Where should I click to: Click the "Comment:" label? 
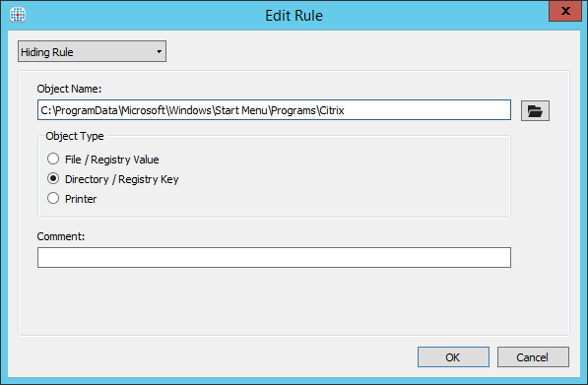[61, 236]
